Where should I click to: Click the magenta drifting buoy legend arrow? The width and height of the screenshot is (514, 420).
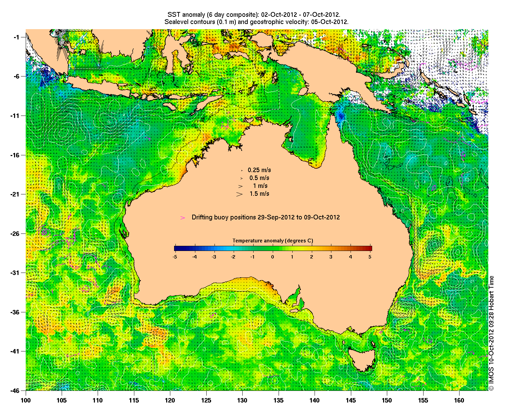point(183,218)
